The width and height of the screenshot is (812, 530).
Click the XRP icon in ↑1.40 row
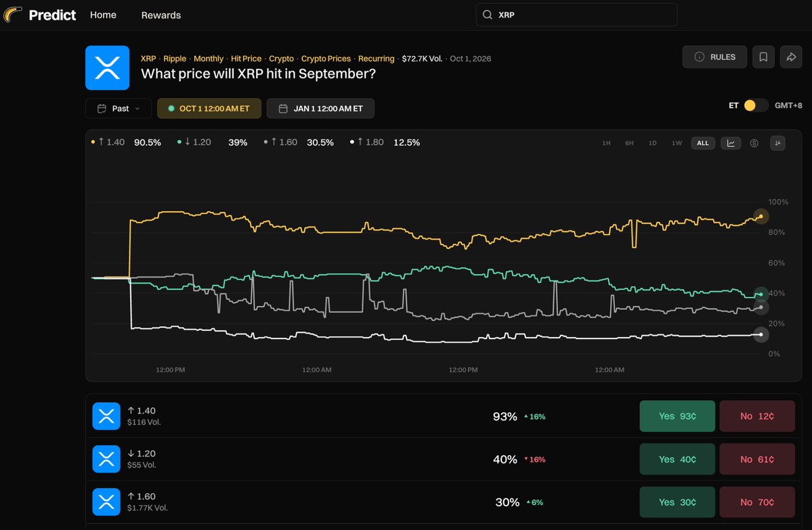(x=106, y=416)
